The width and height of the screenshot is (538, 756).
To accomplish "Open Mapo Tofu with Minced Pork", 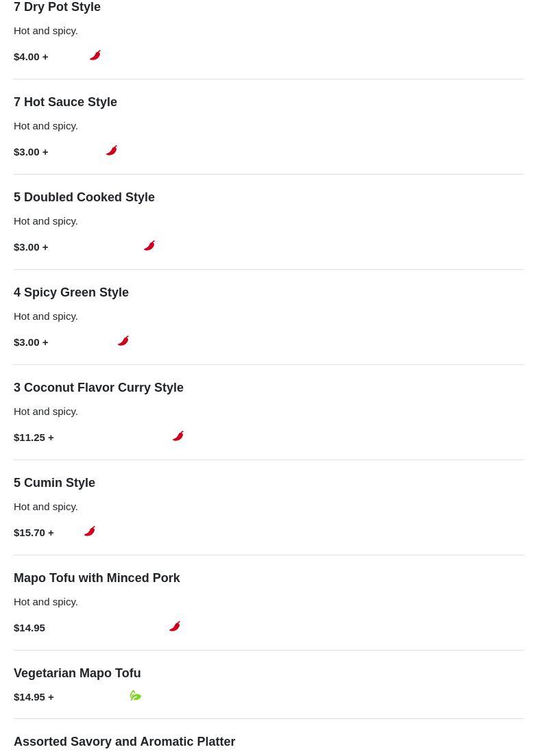I will coord(97,578).
